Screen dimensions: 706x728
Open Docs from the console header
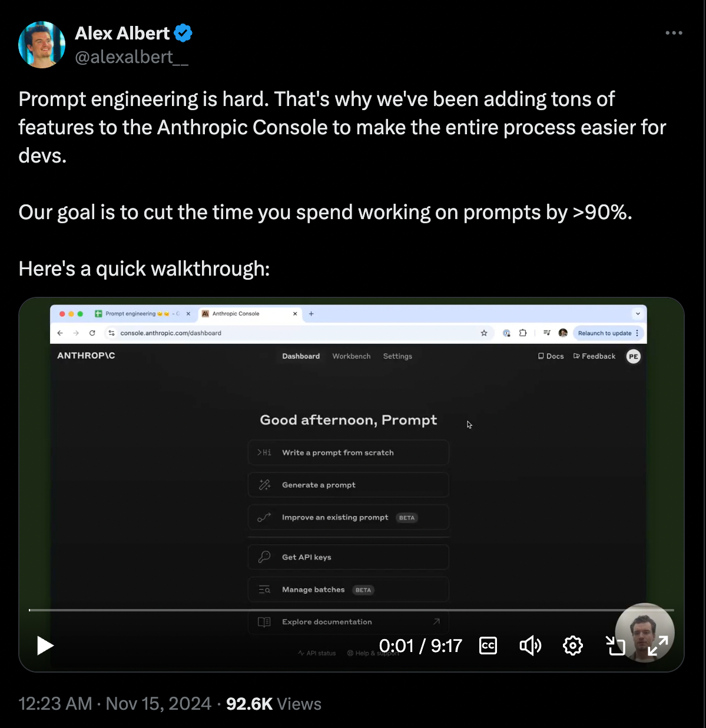(x=550, y=356)
